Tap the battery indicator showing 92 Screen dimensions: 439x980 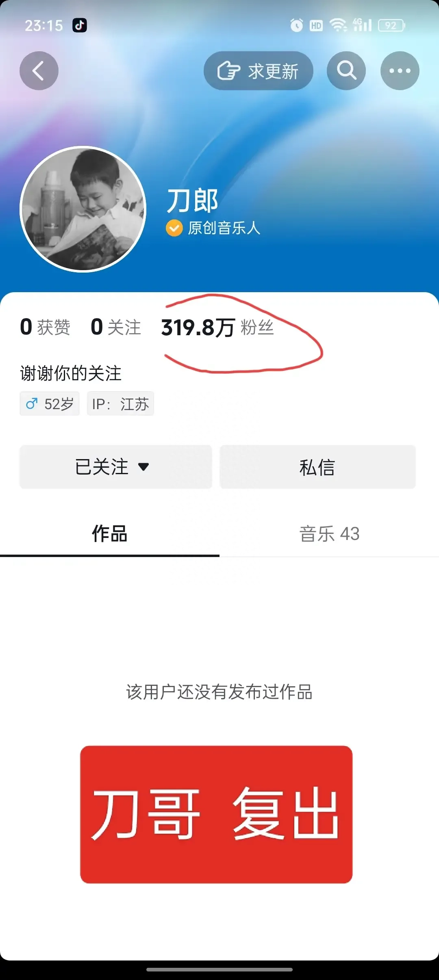tap(391, 26)
